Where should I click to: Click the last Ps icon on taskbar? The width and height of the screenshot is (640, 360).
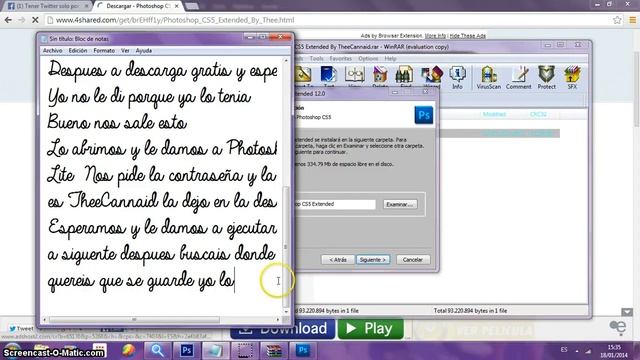tap(303, 350)
